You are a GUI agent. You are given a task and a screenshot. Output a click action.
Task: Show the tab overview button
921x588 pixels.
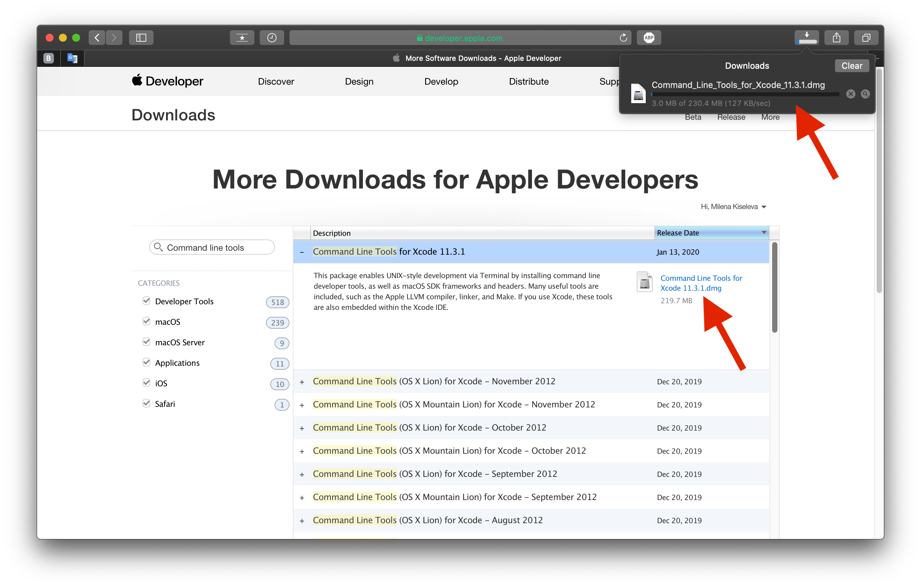tap(866, 37)
